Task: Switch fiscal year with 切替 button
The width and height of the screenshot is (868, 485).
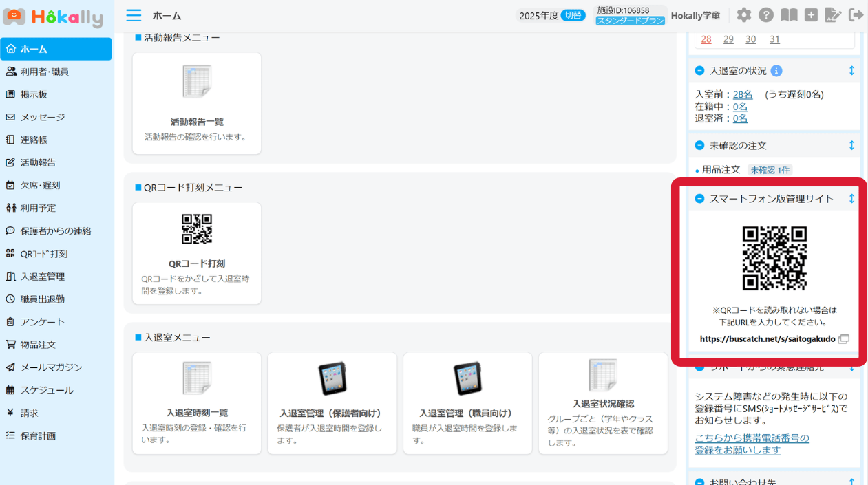Action: pos(573,15)
